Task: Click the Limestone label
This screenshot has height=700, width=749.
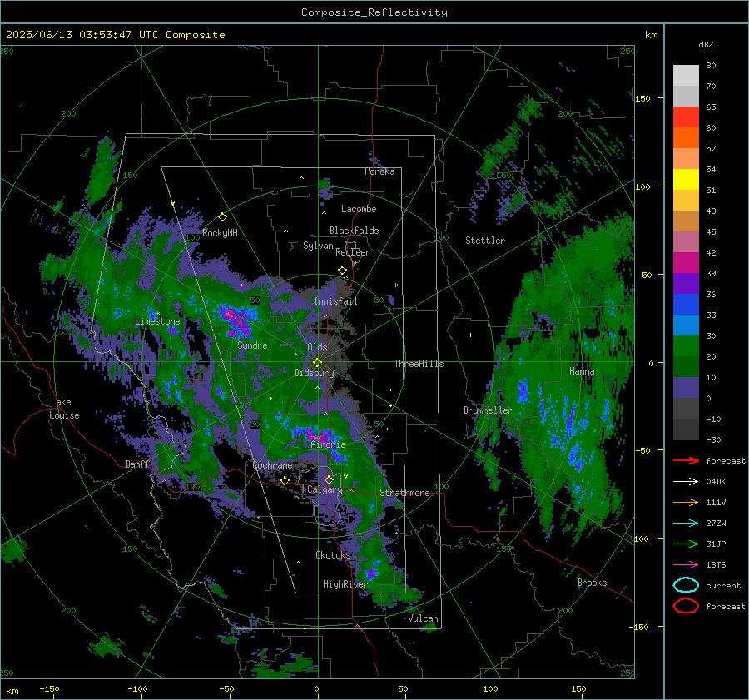Action: (157, 321)
